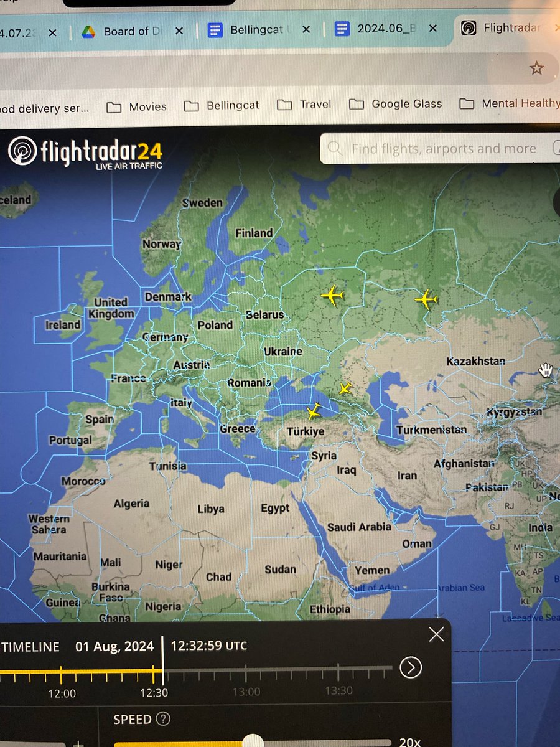Screen dimensions: 560x747
Task: Click the Iran map label
Action: click(407, 475)
